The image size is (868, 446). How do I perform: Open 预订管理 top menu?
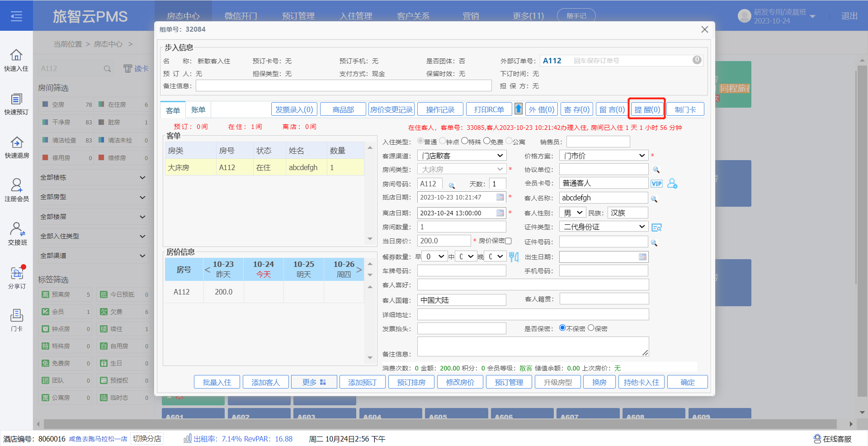[x=298, y=16]
